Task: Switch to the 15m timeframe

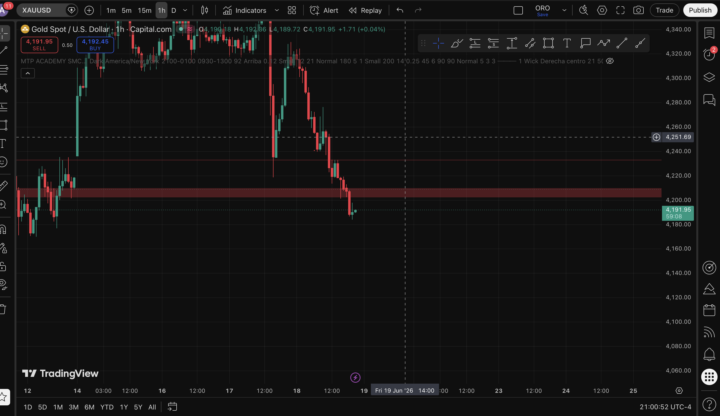Action: [145, 10]
